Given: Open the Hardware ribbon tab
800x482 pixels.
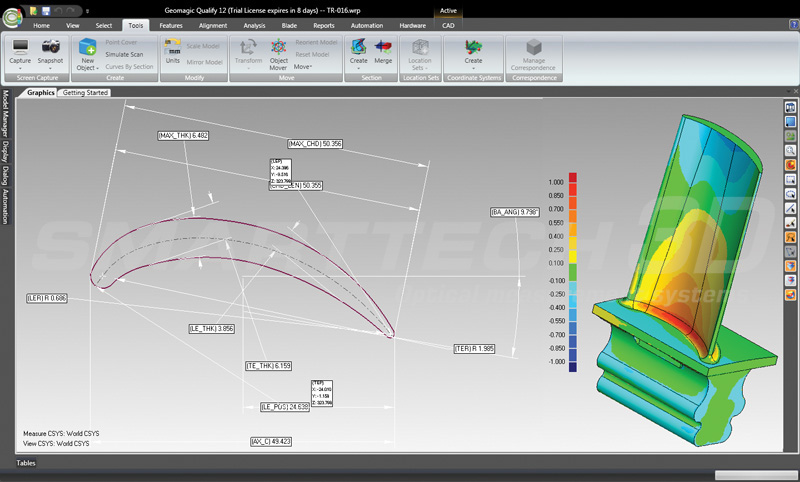Looking at the screenshot, I should [413, 26].
